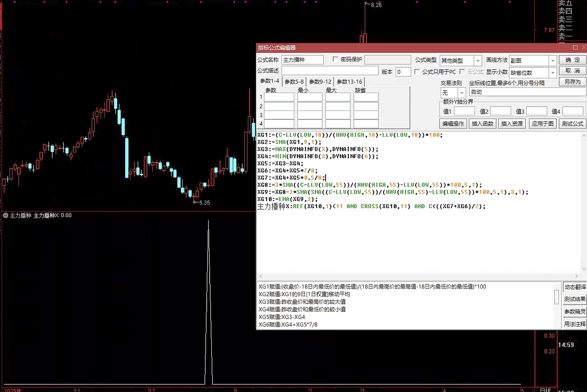
Task: Click the 版本 number field
Action: (x=403, y=72)
